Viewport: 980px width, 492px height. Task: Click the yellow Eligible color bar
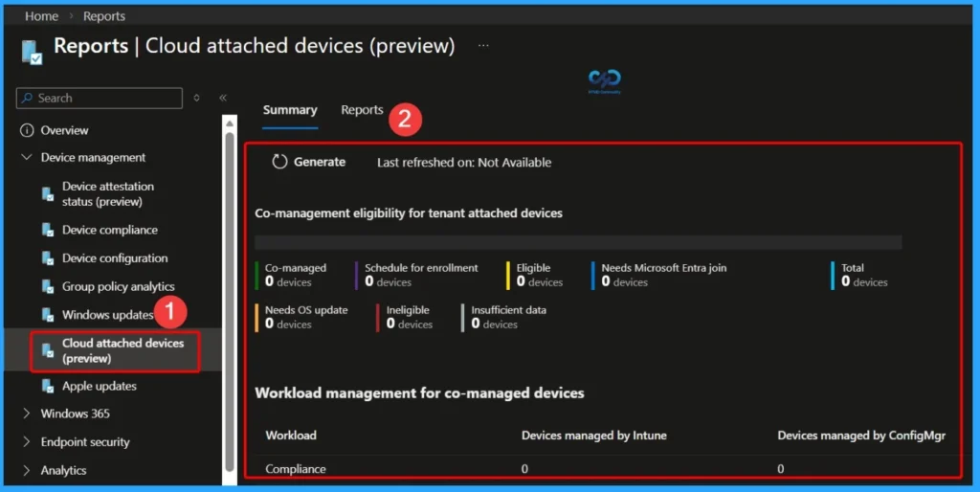(508, 275)
